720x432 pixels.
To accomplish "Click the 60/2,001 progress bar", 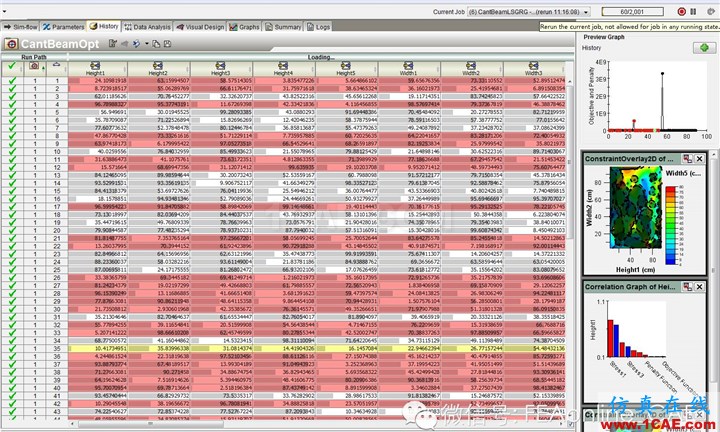I will (x=633, y=11).
